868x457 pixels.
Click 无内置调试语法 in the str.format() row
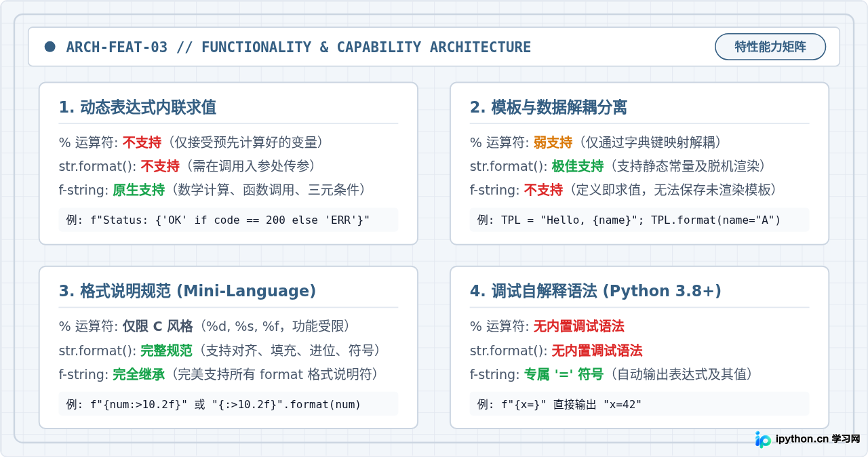click(597, 351)
